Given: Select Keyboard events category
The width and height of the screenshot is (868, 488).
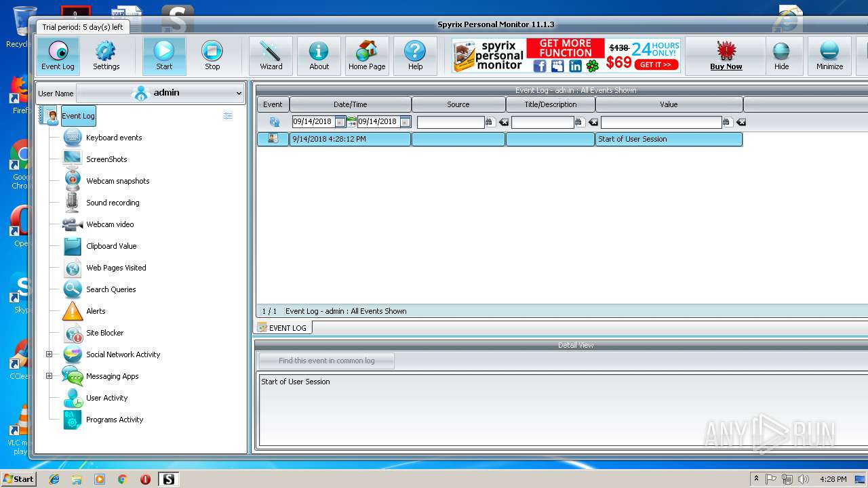Looking at the screenshot, I should [x=114, y=138].
